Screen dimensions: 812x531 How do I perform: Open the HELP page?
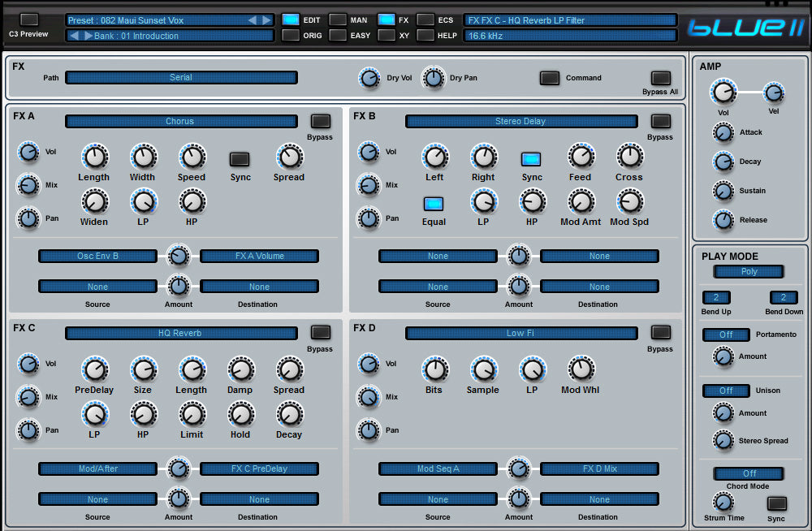pyautogui.click(x=425, y=35)
